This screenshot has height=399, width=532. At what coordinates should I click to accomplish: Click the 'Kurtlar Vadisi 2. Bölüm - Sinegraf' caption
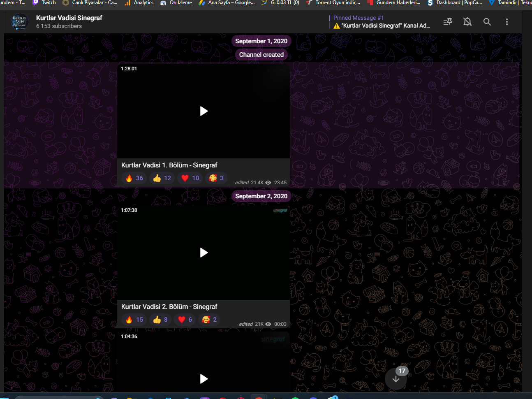[x=169, y=307]
